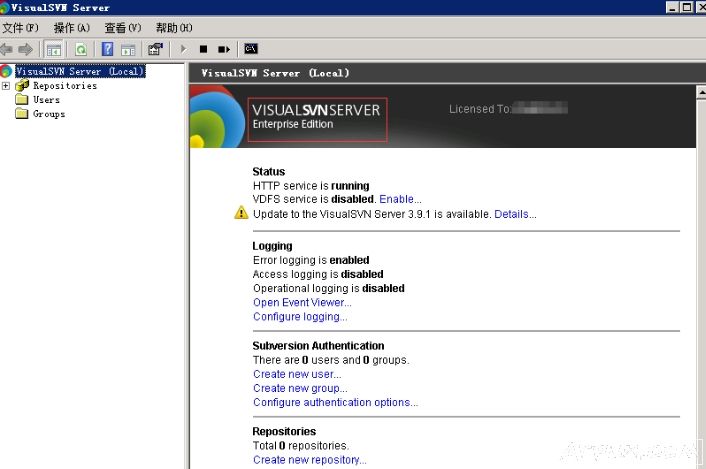This screenshot has width=706, height=469.
Task: Open the server Properties toolbar icon
Action: coord(155,49)
